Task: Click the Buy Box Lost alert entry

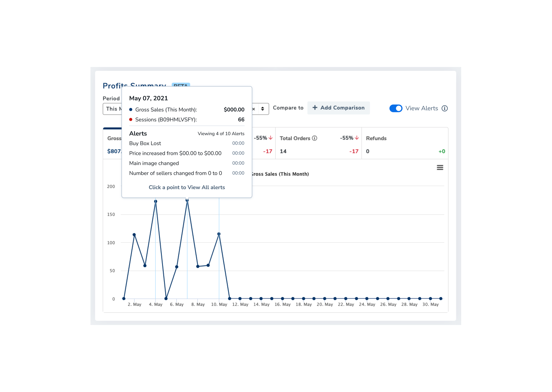Action: coord(145,143)
